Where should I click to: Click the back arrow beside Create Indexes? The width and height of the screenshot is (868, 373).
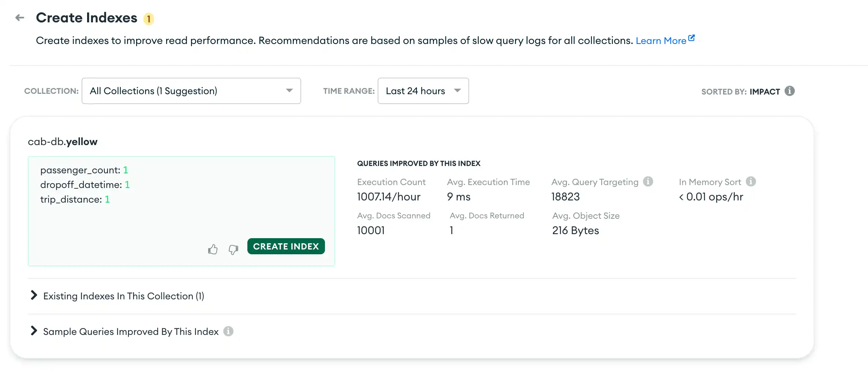point(19,18)
